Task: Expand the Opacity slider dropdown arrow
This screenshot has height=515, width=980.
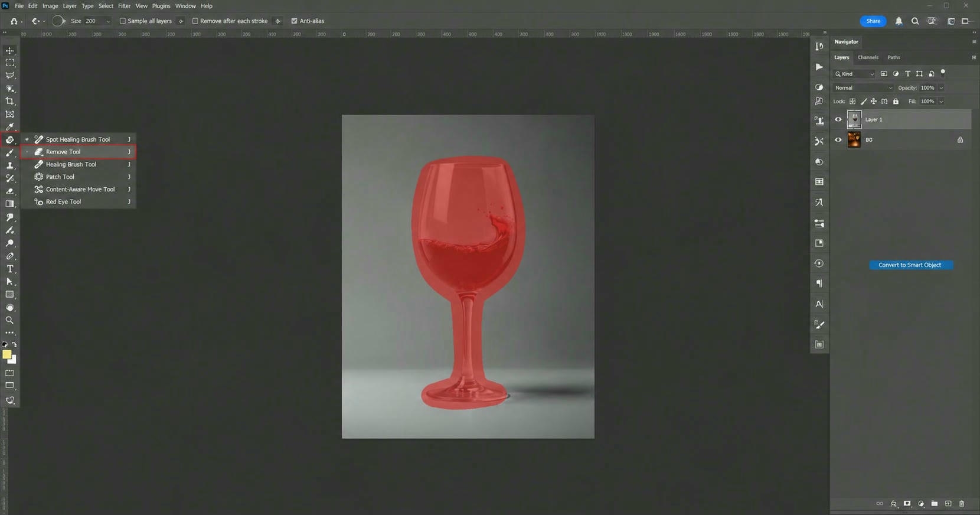Action: click(941, 88)
